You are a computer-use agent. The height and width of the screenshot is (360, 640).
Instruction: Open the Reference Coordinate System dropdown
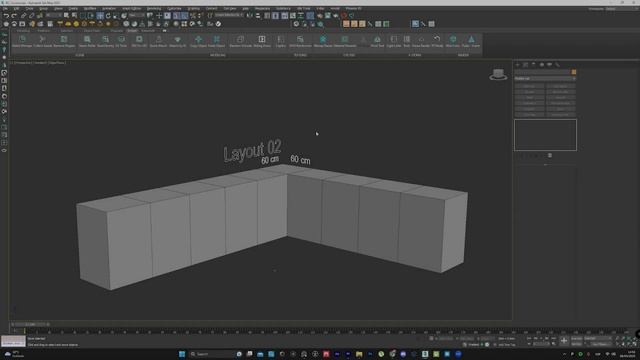click(x=137, y=16)
